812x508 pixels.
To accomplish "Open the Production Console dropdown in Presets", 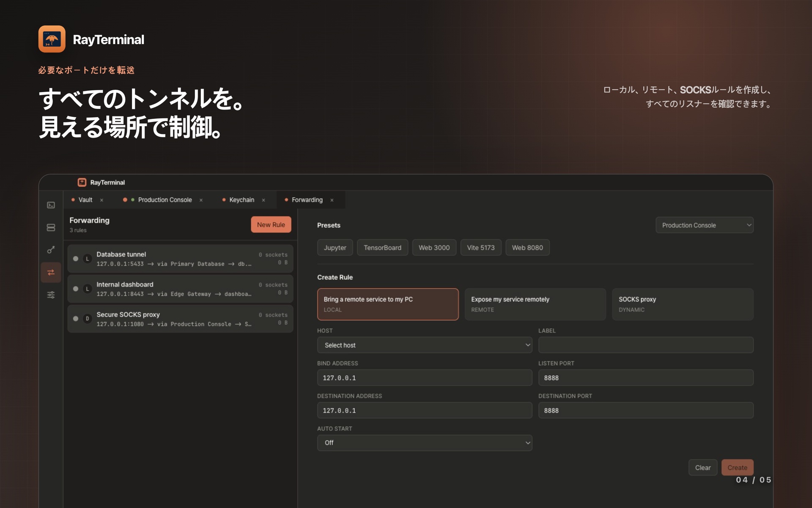I will coord(705,225).
